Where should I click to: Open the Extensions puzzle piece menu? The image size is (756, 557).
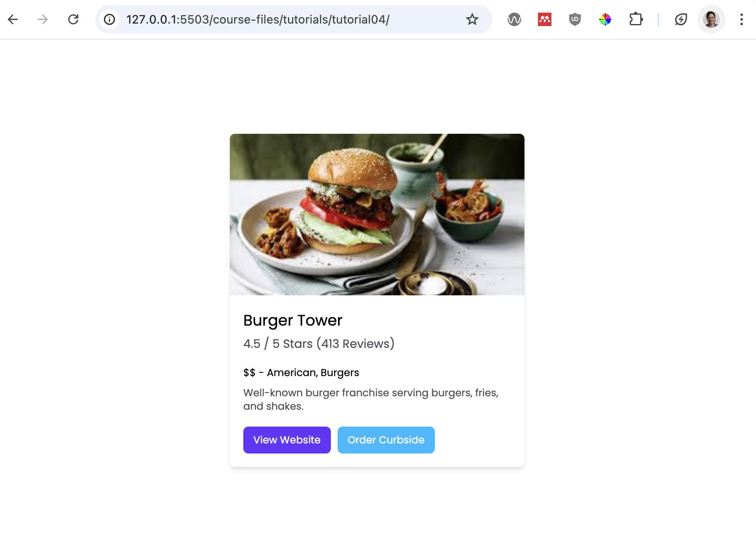tap(636, 19)
